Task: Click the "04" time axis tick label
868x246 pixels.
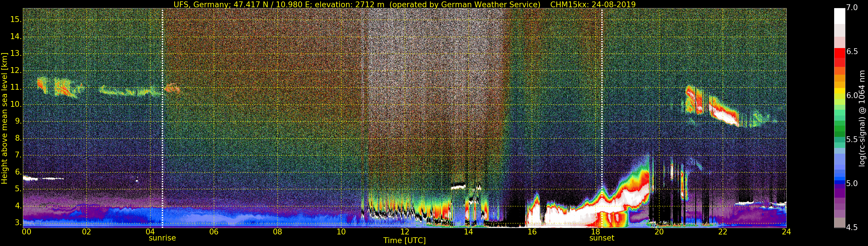Action: click(150, 232)
